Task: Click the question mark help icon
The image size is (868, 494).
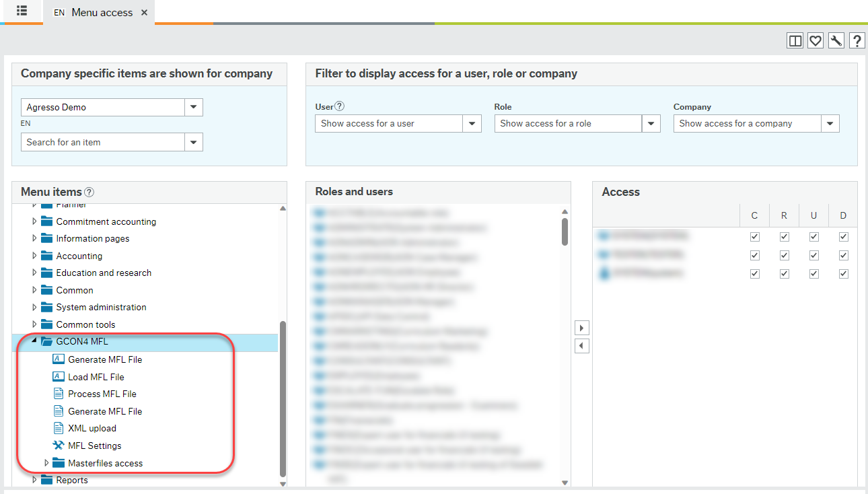Action: pyautogui.click(x=857, y=40)
